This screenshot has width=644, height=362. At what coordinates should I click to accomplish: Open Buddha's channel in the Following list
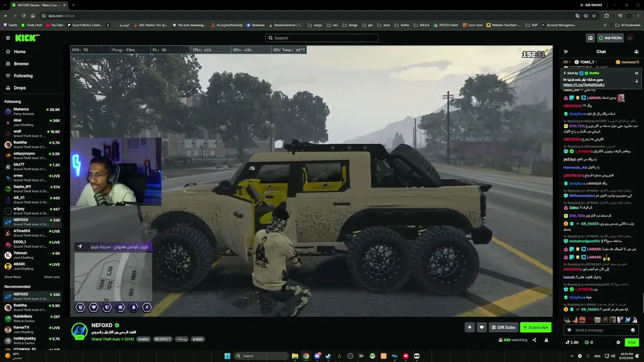coord(32,145)
